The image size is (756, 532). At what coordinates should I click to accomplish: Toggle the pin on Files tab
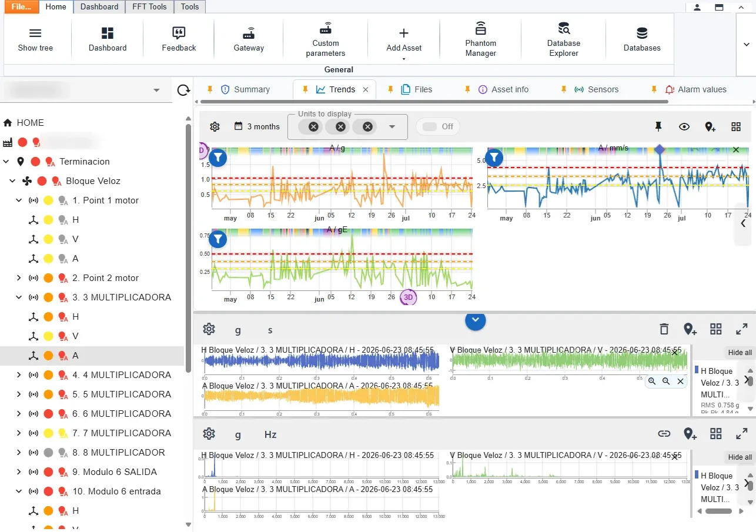[390, 89]
